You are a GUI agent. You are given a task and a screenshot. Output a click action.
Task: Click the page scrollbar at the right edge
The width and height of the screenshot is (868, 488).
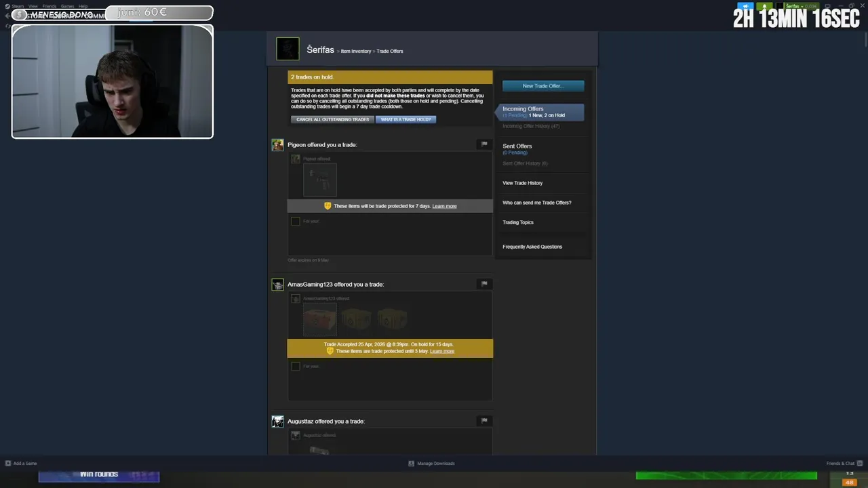[865, 41]
